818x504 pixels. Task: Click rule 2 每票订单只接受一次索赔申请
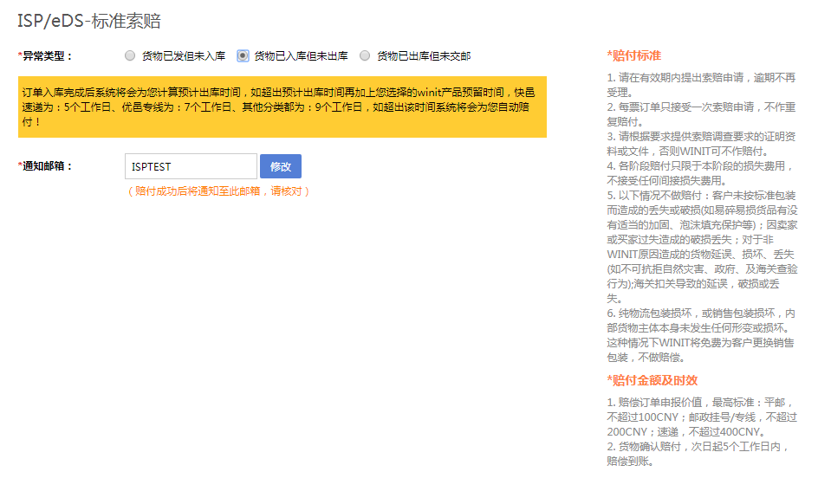[701, 114]
